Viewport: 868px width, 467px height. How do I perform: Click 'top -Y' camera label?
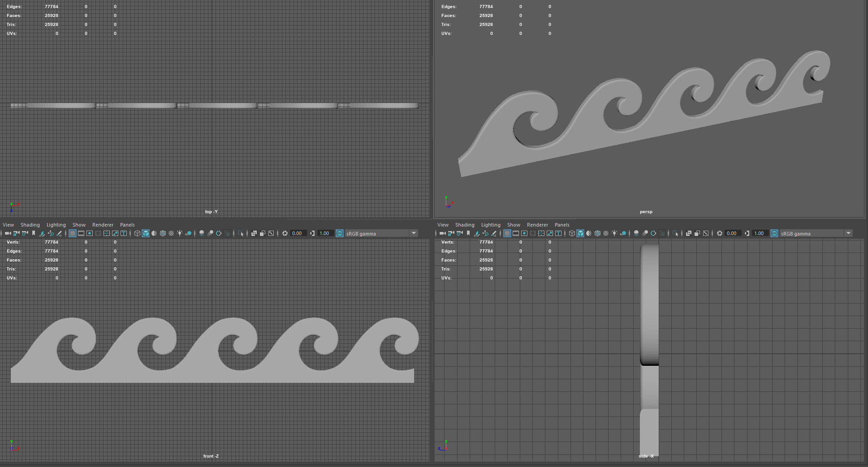tap(211, 212)
